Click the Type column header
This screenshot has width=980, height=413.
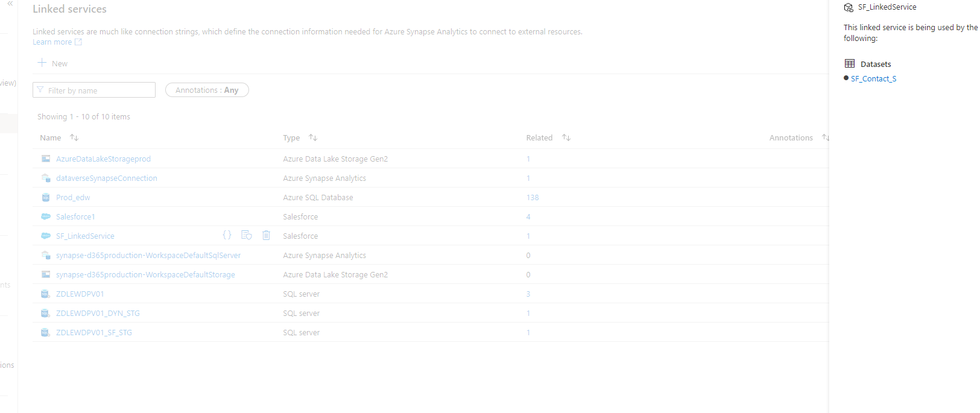291,137
